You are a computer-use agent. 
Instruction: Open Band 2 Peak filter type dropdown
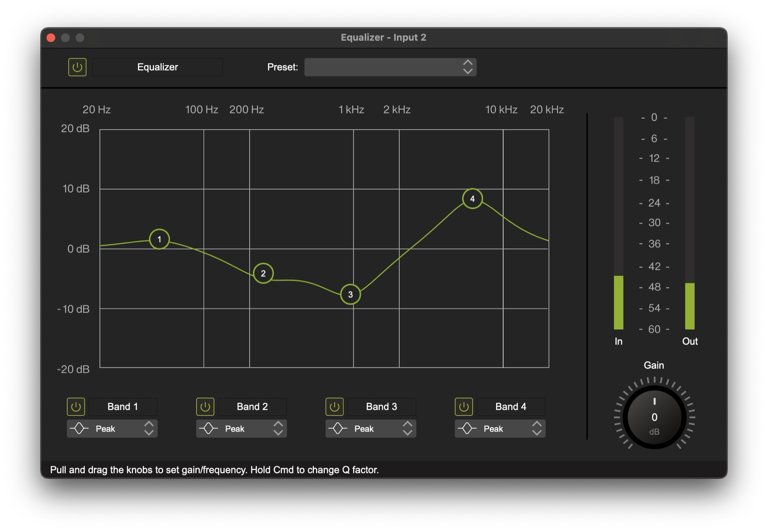pyautogui.click(x=241, y=429)
